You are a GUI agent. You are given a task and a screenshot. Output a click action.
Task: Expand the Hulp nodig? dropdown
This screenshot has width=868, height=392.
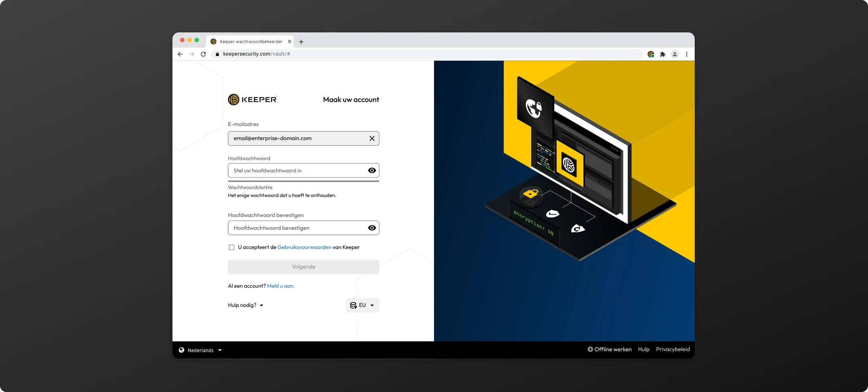(x=246, y=305)
